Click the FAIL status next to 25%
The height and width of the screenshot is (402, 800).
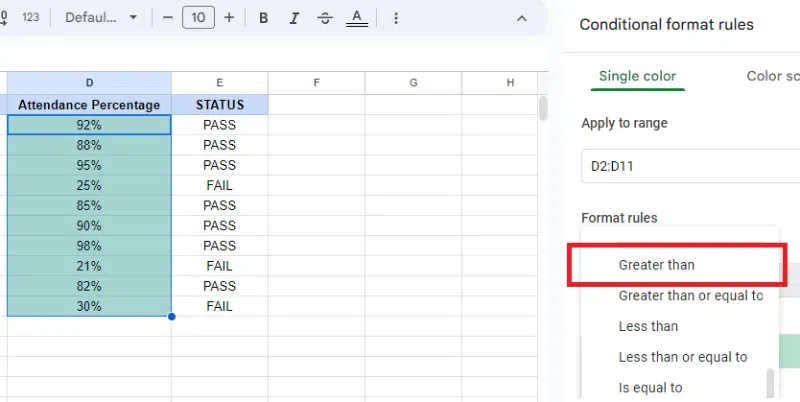coord(219,185)
